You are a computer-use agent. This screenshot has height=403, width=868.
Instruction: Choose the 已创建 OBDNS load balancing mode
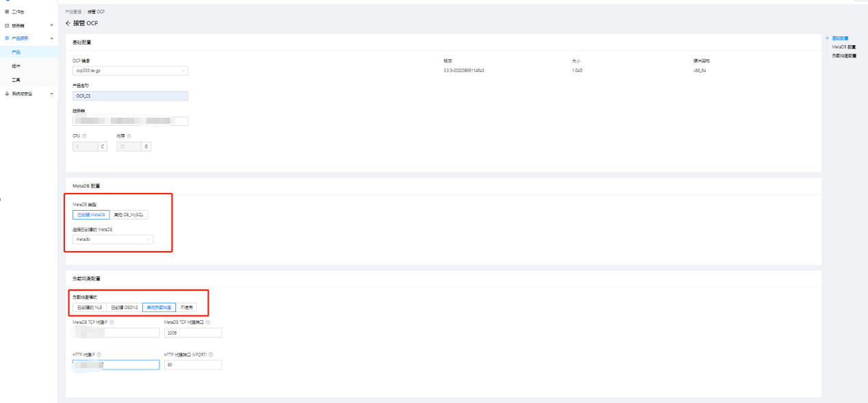click(124, 307)
